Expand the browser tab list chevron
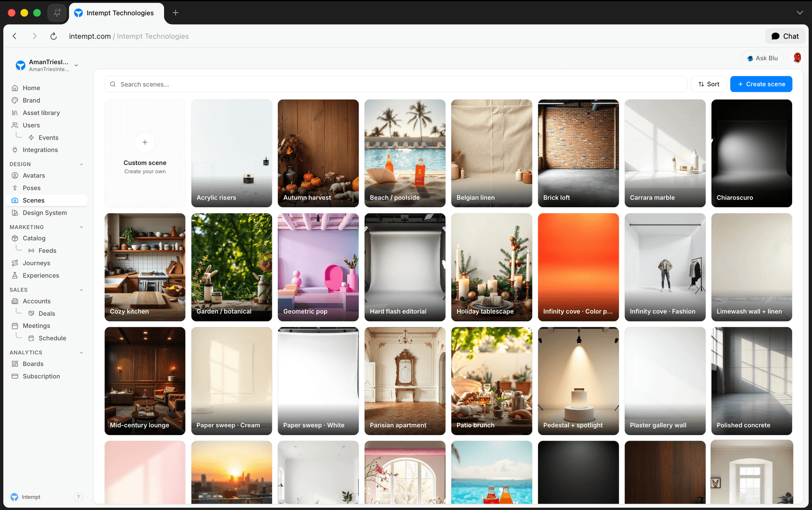 tap(800, 13)
